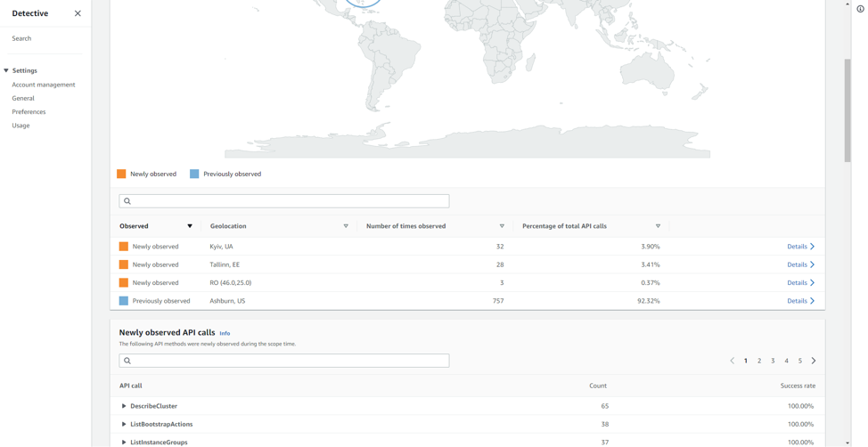Click the info circle icon at top right
This screenshot has height=447, width=868.
(860, 9)
